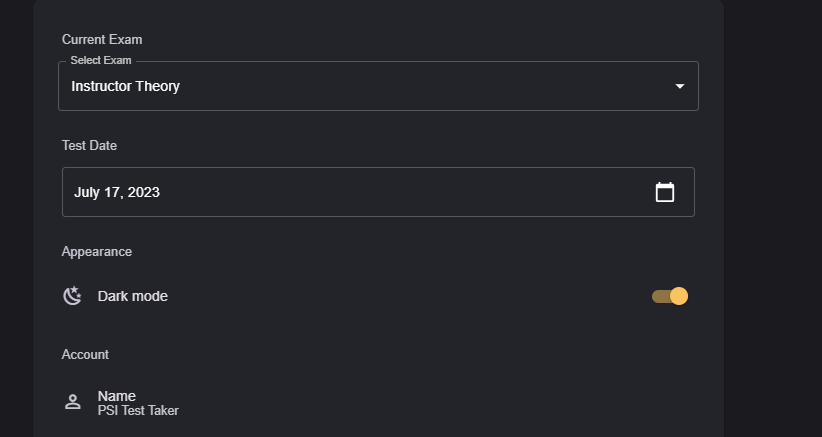Open the Name account entry
Viewport: 822px width, 437px height.
click(x=117, y=396)
